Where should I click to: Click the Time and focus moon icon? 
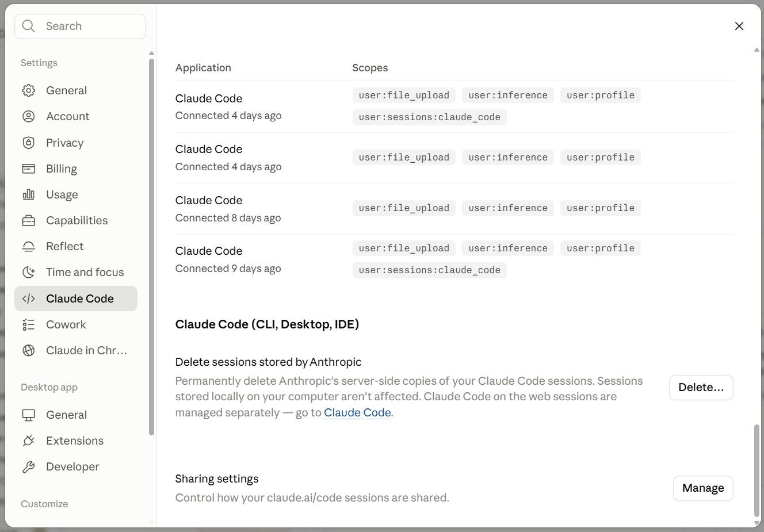tap(28, 272)
